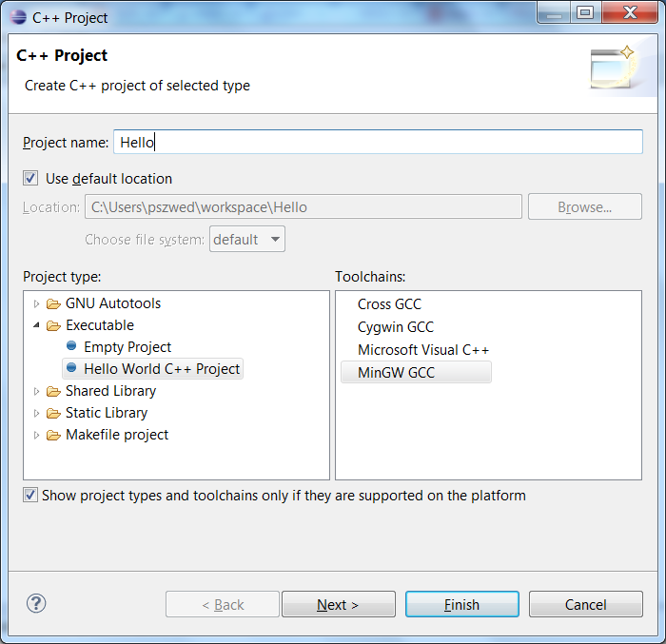Click the GNU Autotools folder icon
This screenshot has width=666, height=644.
pos(53,304)
